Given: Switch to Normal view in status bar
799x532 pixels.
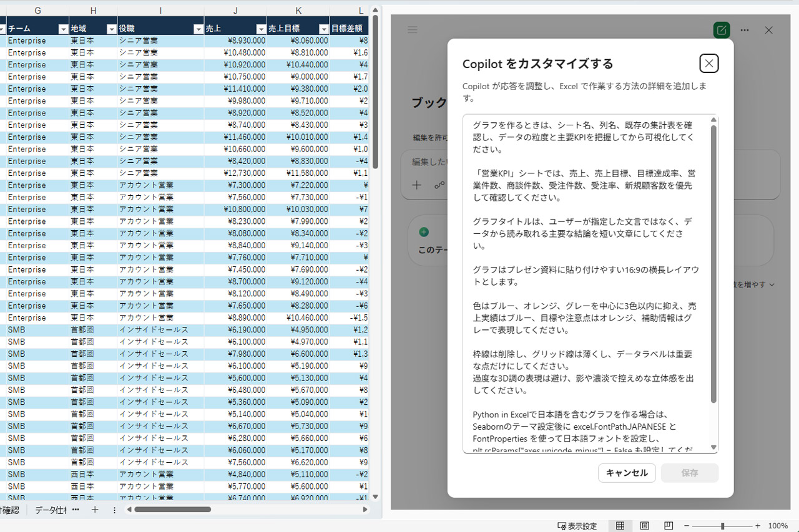Looking at the screenshot, I should 620,526.
